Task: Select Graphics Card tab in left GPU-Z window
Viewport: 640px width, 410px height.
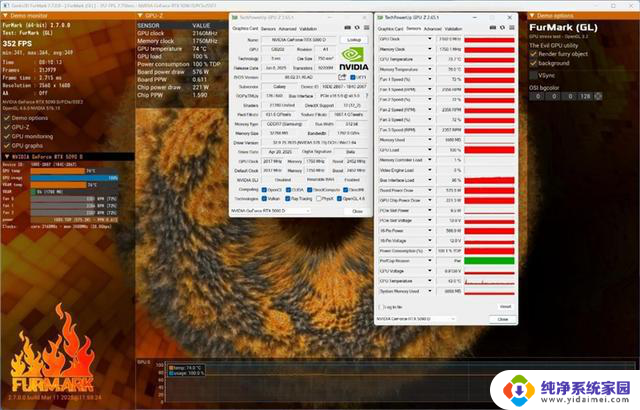Action: tap(245, 29)
